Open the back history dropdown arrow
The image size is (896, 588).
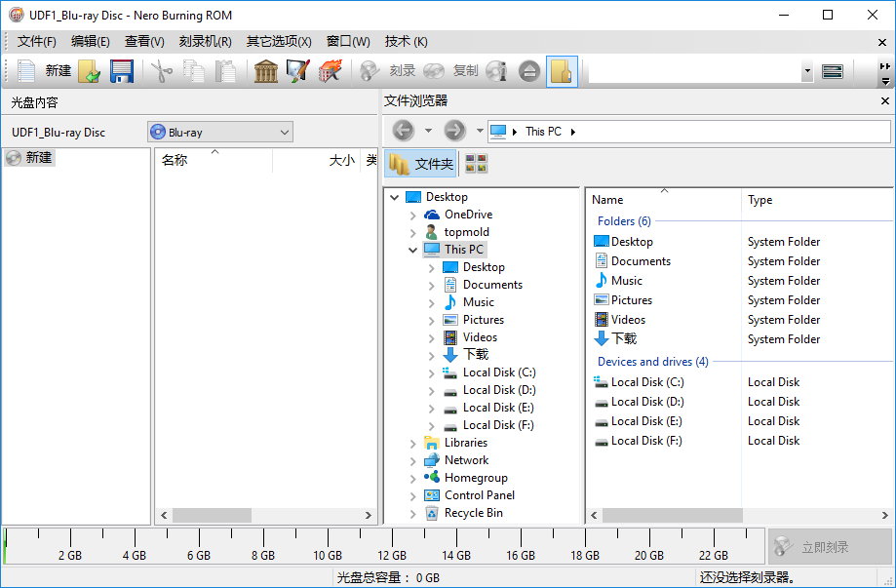[x=428, y=131]
